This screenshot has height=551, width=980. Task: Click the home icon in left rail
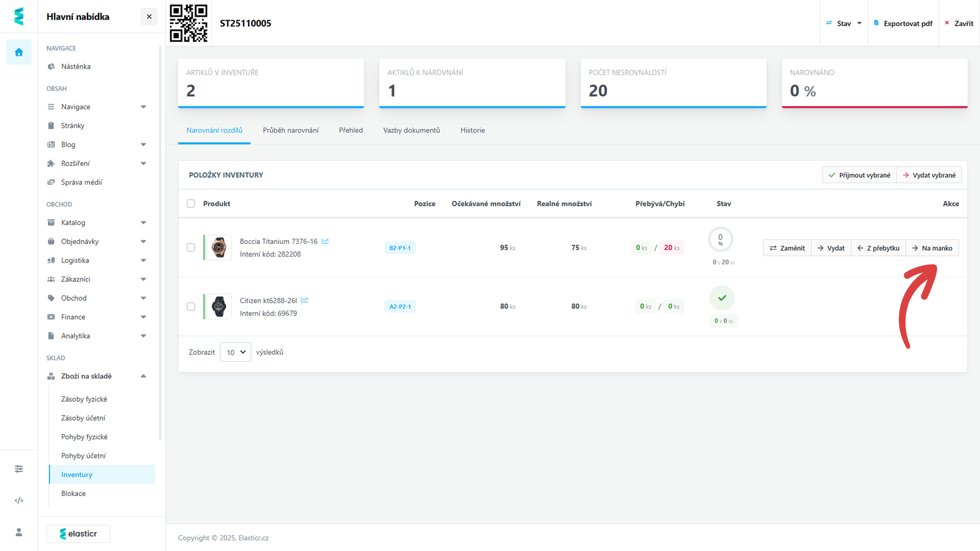click(19, 52)
